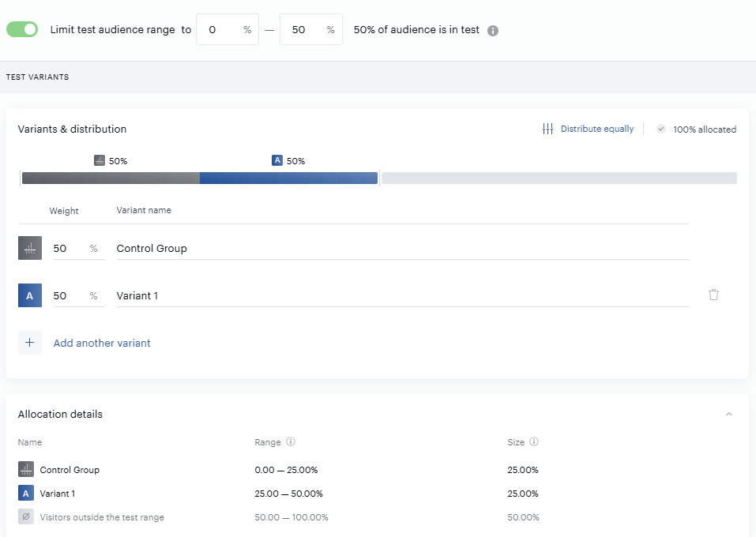Open the audience-in-test info tooltip icon
This screenshot has height=537, width=756.
click(493, 30)
